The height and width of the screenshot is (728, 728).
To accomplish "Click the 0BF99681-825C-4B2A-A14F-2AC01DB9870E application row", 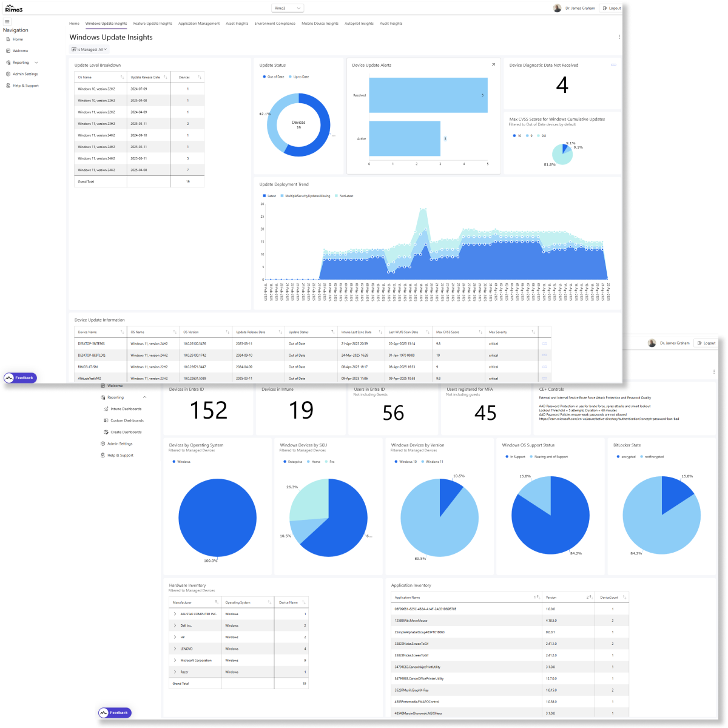I will [x=510, y=608].
